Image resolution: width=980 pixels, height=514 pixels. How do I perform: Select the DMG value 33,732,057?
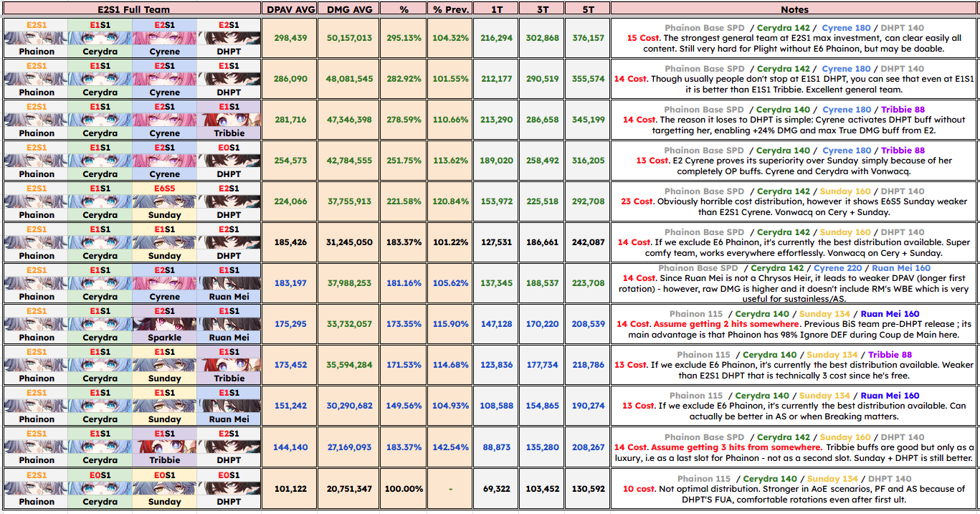(x=349, y=324)
